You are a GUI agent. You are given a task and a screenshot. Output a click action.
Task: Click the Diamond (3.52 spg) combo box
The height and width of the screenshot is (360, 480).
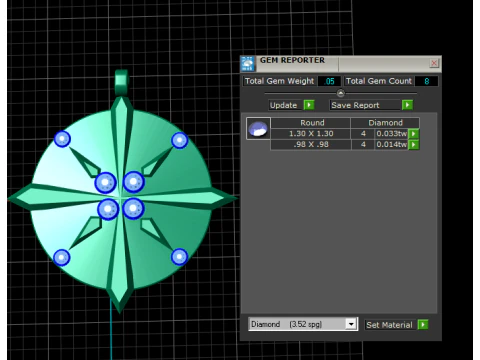(303, 324)
